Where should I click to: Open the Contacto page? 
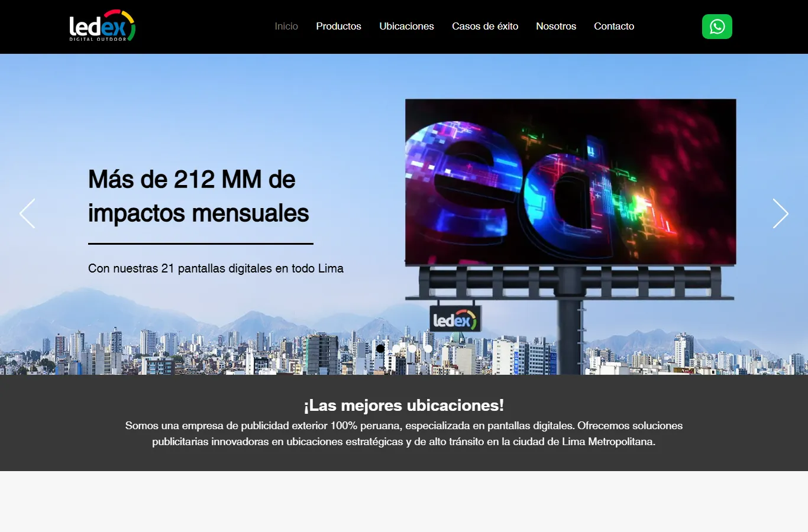(614, 27)
